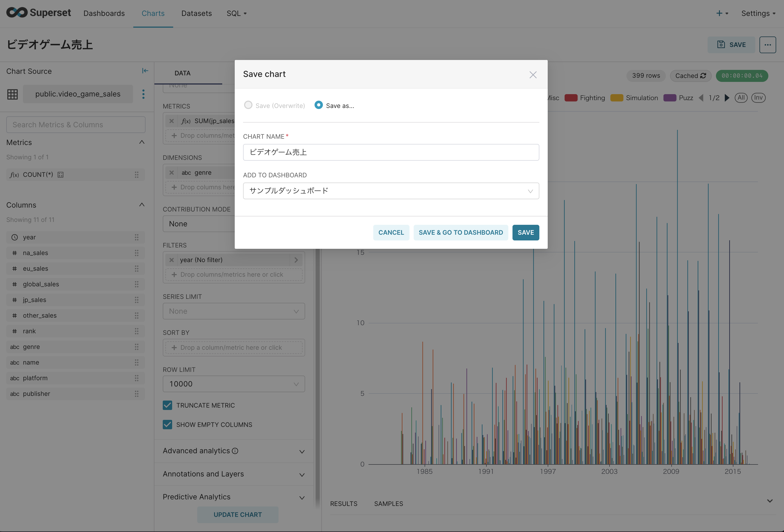
Task: Click the ADD TO DASHBOARD dropdown
Action: (391, 191)
